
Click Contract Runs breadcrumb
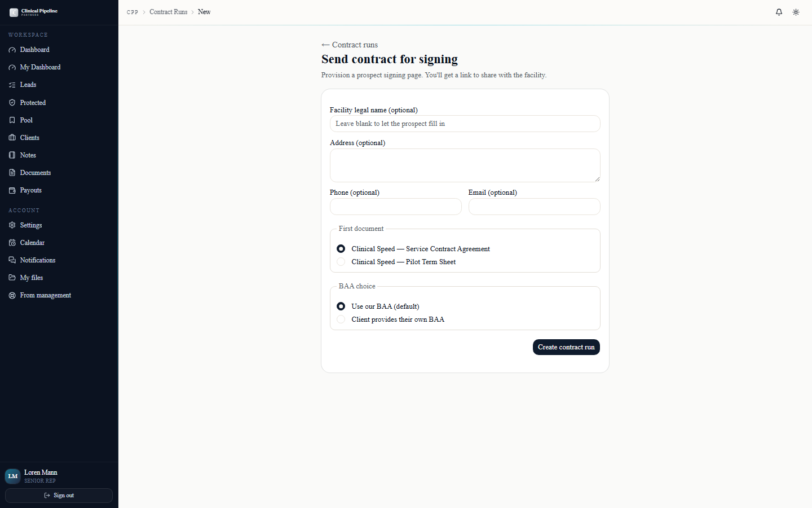point(168,12)
